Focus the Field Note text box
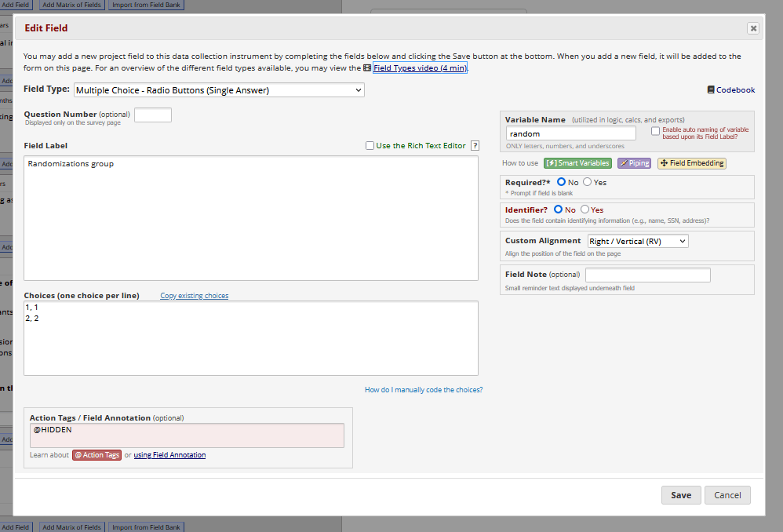Image resolution: width=783 pixels, height=532 pixels. (x=647, y=275)
